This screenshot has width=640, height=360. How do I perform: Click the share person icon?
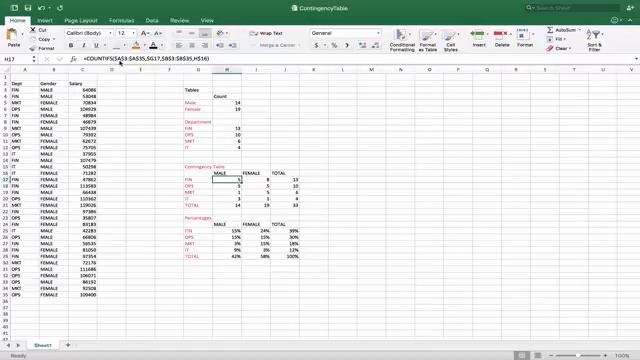629,8
